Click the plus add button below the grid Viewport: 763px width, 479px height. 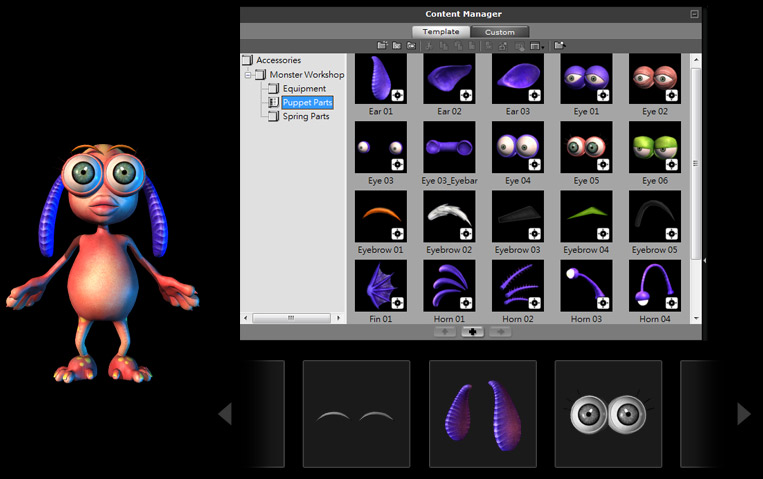[x=472, y=331]
